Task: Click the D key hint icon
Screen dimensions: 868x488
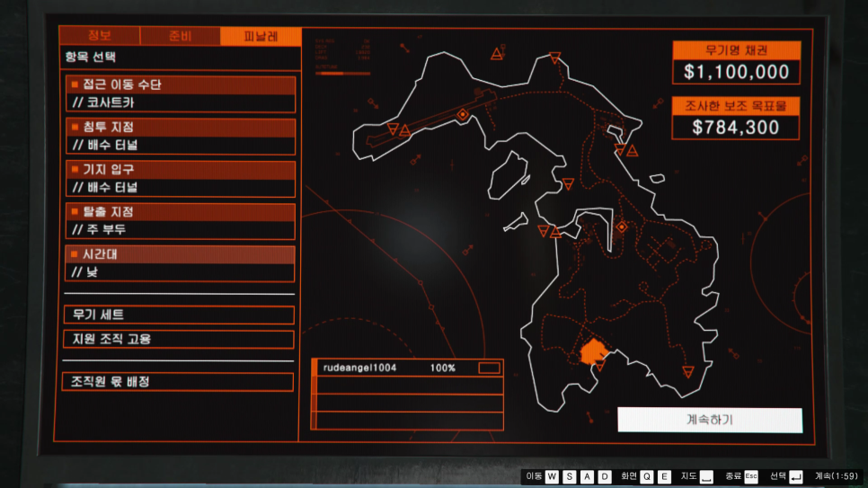Action: click(605, 476)
